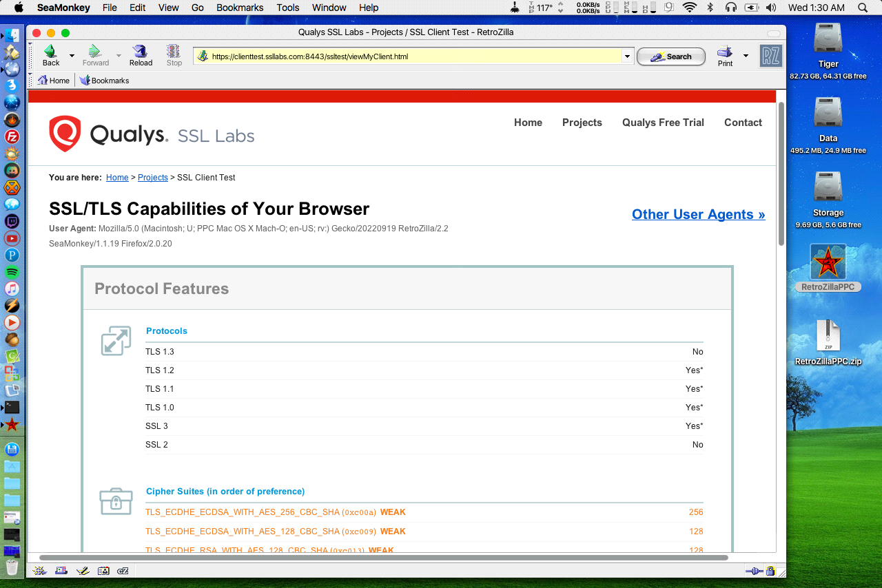Click the Forward navigation icon
This screenshot has width=882, height=588.
(x=95, y=51)
